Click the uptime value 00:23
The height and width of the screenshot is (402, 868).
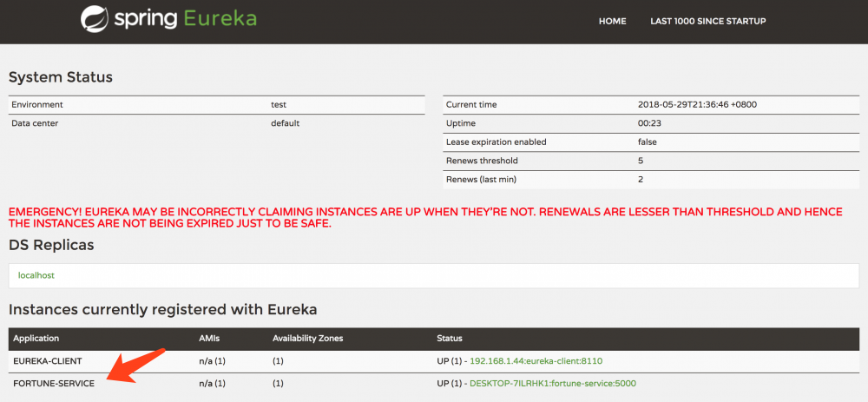[649, 123]
